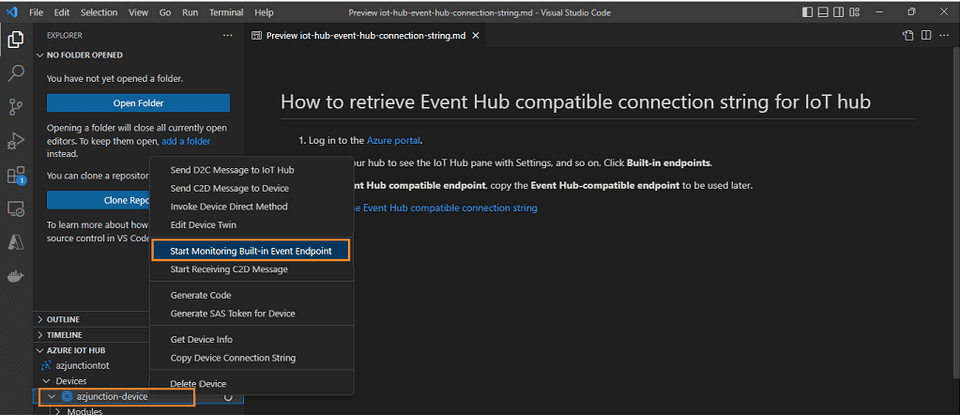Choose Generate SAS Token for Device
Viewport: 960px width, 416px height.
(x=252, y=314)
